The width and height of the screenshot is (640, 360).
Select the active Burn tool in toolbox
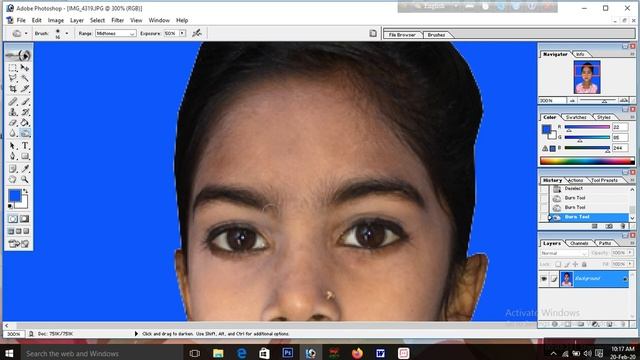(x=25, y=133)
